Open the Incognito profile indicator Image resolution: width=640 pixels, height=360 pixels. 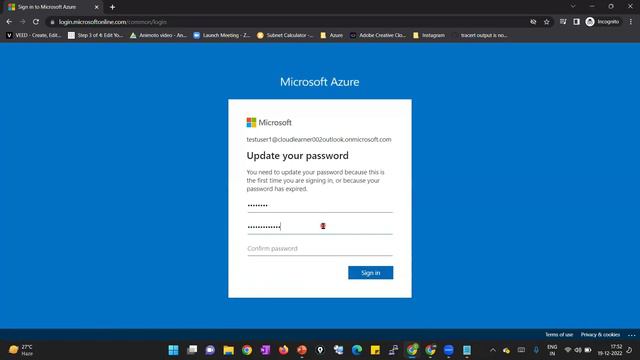[602, 22]
